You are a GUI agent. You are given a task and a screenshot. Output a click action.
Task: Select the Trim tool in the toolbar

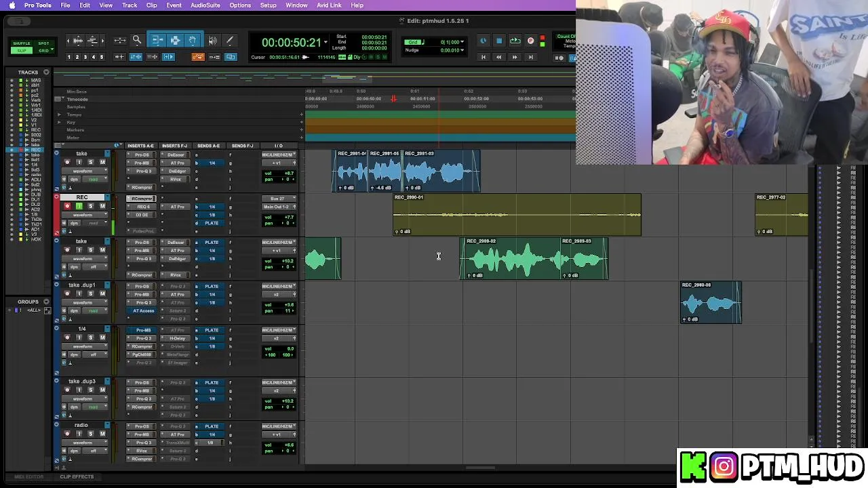(157, 41)
